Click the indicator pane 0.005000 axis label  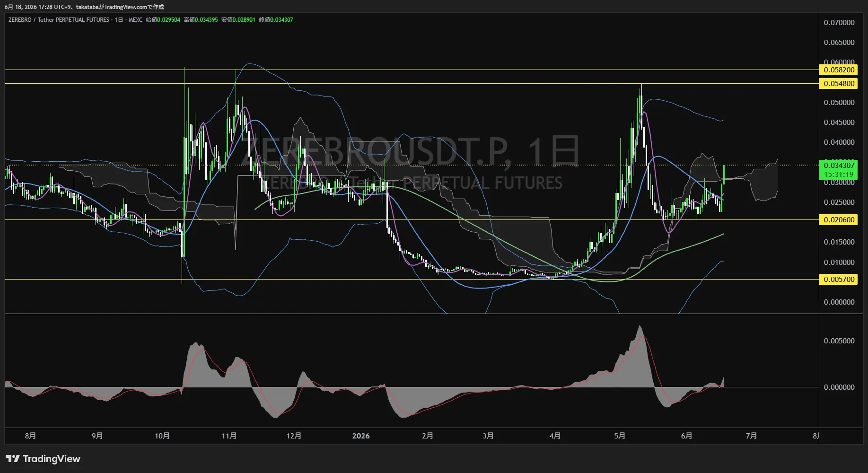[839, 341]
